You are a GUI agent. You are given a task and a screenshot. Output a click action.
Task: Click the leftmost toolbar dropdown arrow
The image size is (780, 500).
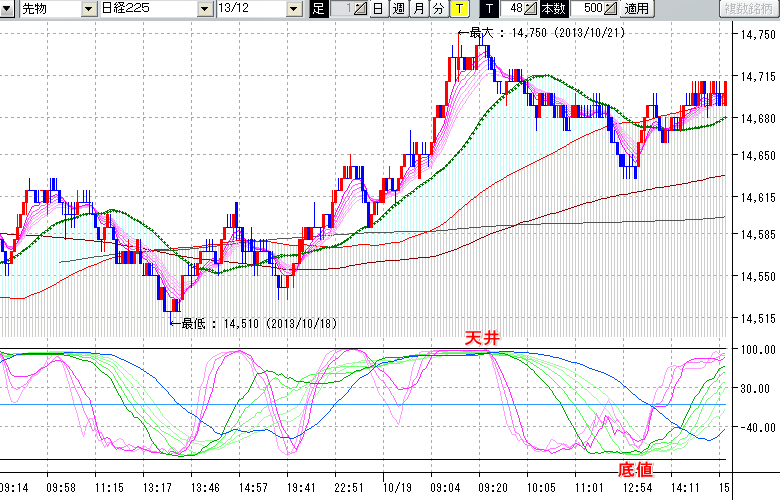pyautogui.click(x=8, y=9)
